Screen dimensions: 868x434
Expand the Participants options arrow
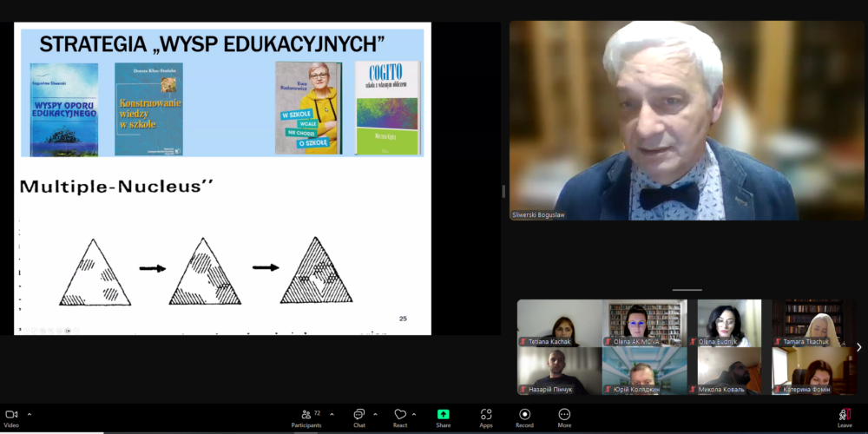click(x=332, y=414)
